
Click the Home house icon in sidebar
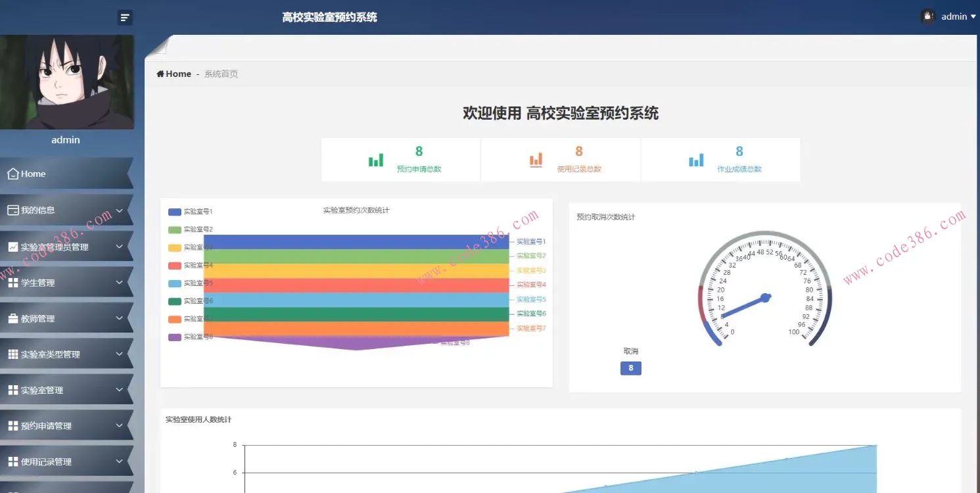click(x=13, y=174)
